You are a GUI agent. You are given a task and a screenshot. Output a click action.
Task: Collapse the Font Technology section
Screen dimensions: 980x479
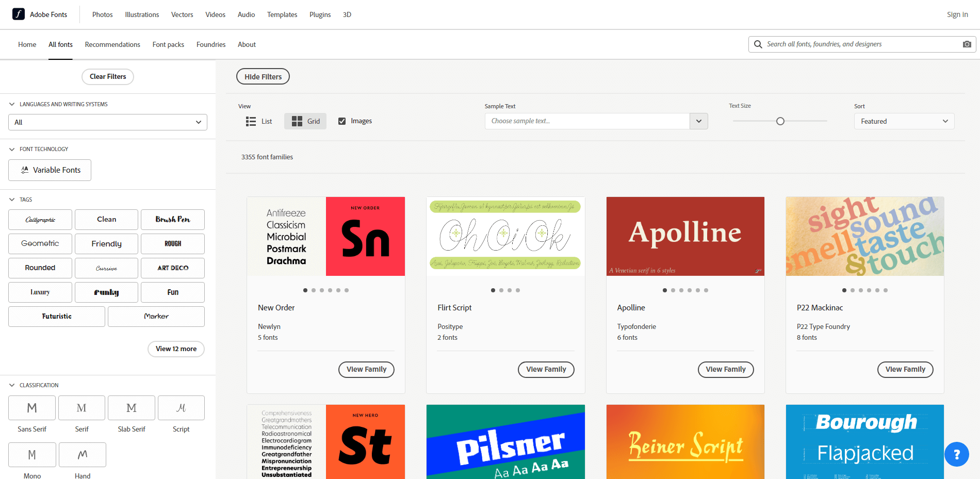12,149
